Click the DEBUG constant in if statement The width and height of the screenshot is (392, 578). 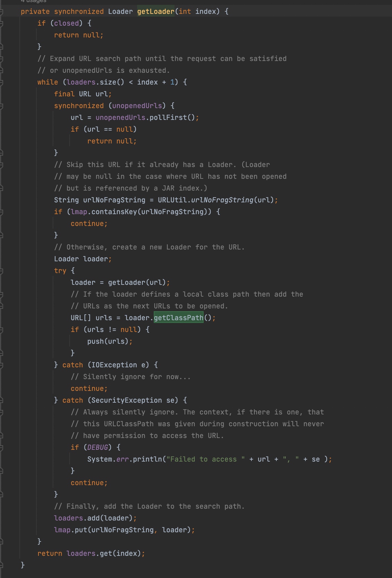pos(97,447)
